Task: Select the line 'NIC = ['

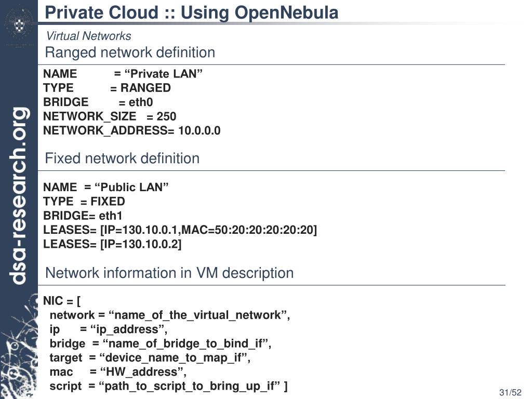Action: pyautogui.click(x=62, y=301)
